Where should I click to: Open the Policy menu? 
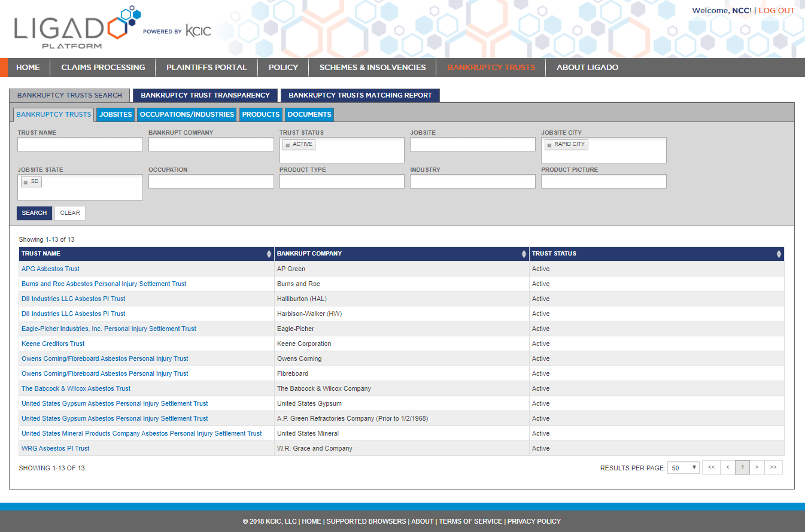pyautogui.click(x=283, y=68)
